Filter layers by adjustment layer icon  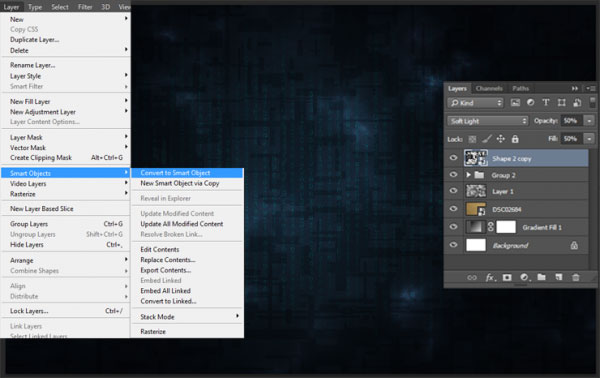tap(530, 103)
